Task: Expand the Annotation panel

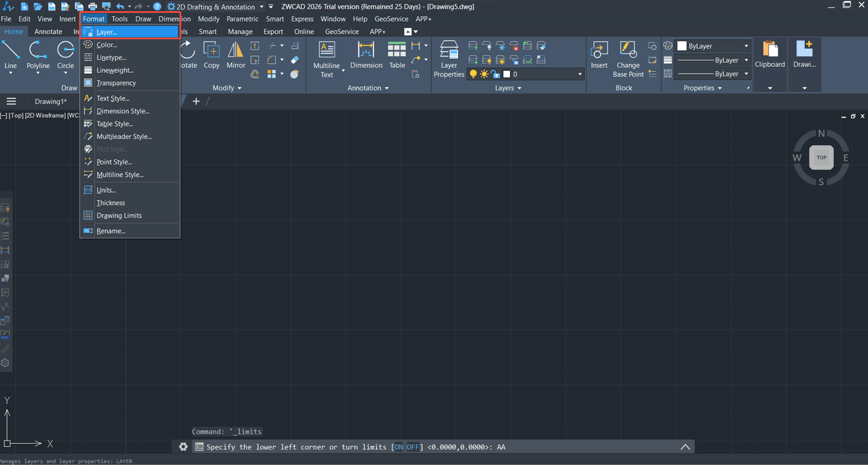Action: coord(368,88)
